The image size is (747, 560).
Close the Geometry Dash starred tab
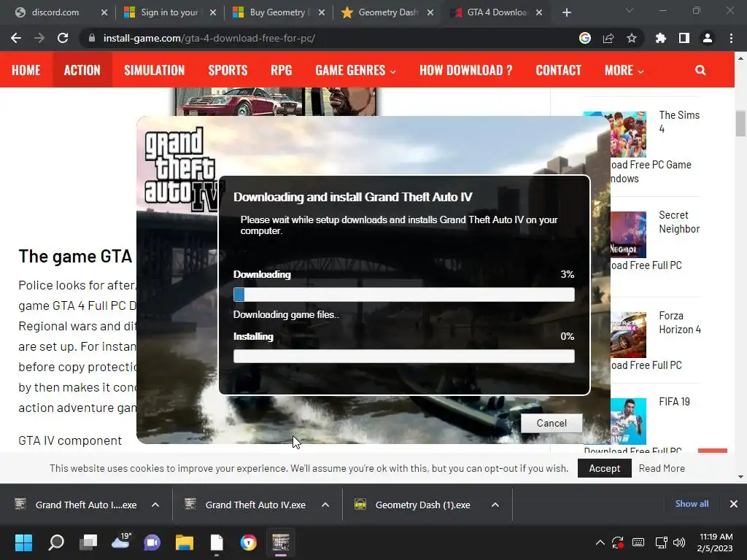pyautogui.click(x=430, y=12)
